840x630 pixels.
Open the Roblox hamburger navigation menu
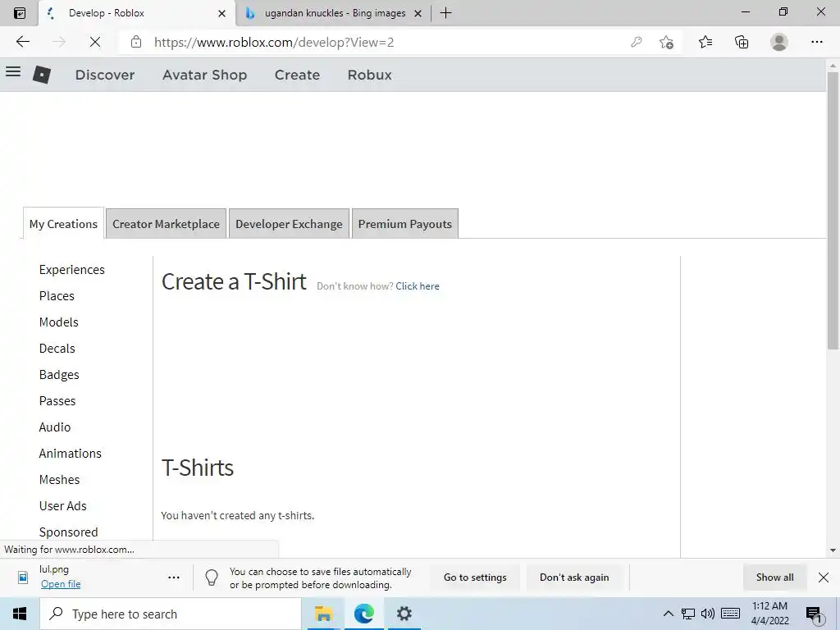[x=13, y=72]
